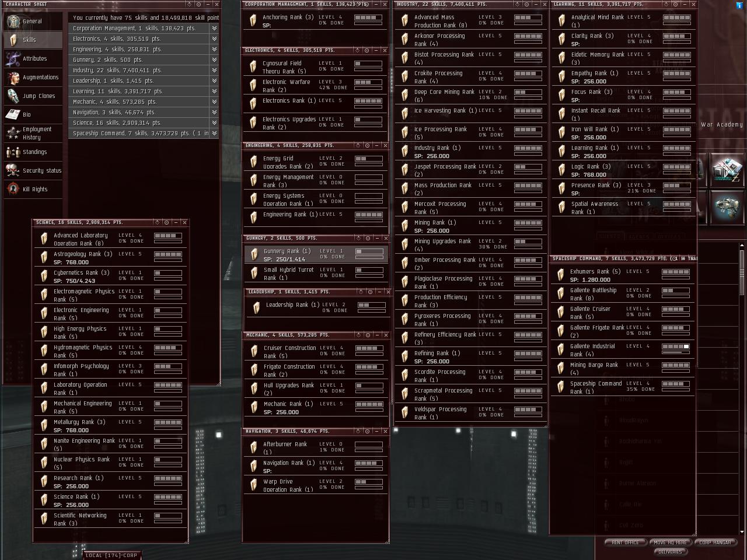
Task: Click the Presence skill level progress bar
Action: click(677, 185)
